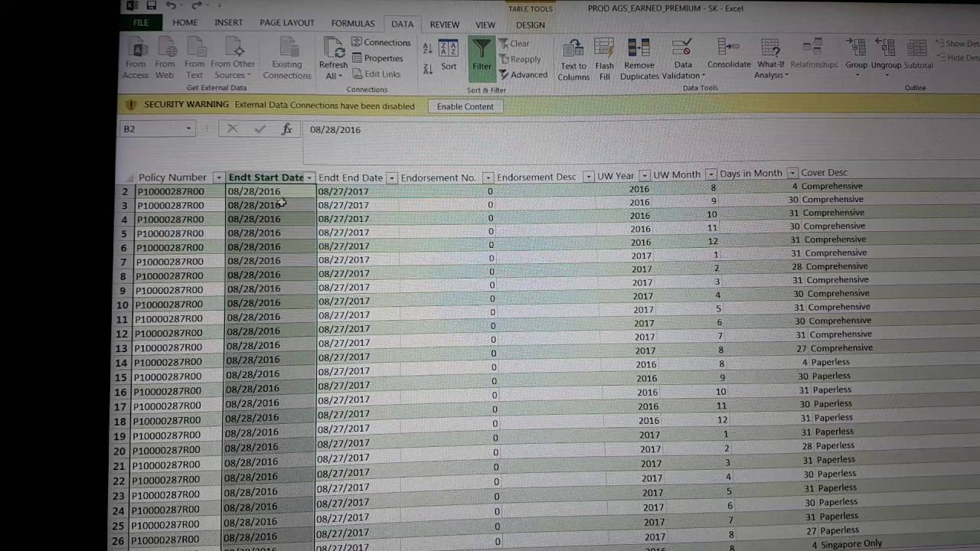Select the Cover Desc column header
The image size is (980, 551).
point(824,173)
